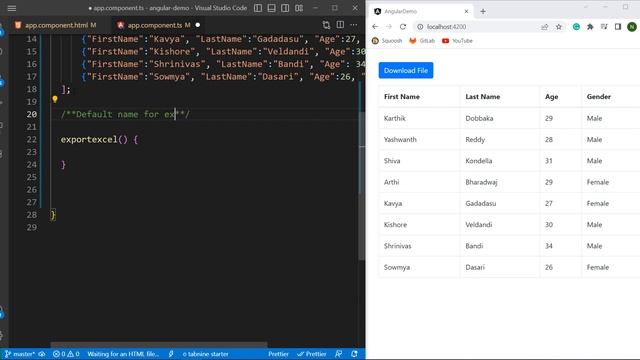Go back in Chrome
This screenshot has width=640, height=360.
pyautogui.click(x=375, y=27)
